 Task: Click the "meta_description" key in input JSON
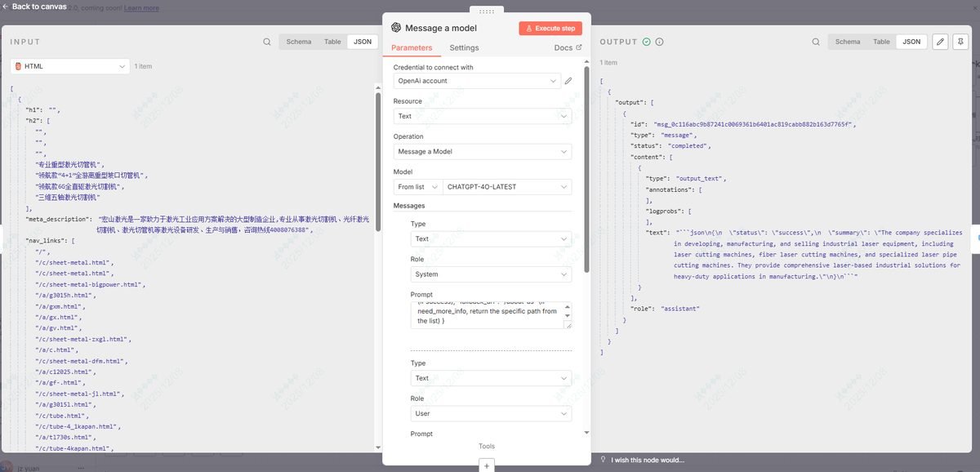[59, 219]
